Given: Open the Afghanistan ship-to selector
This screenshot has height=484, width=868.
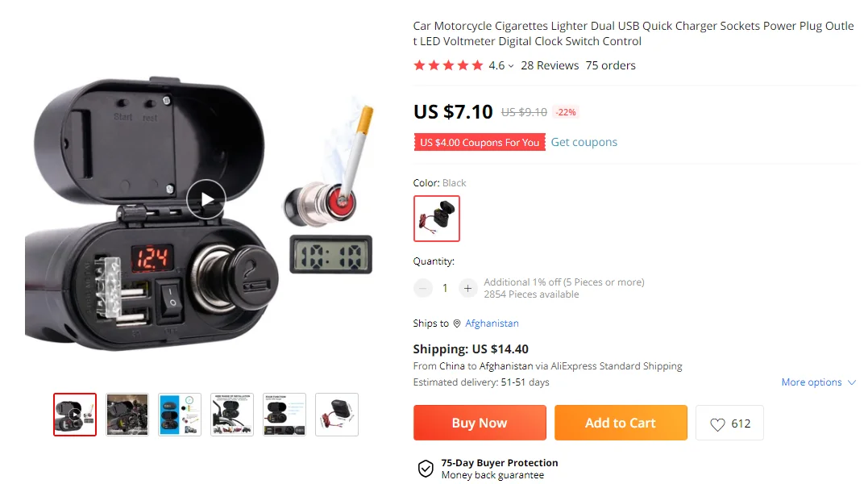Looking at the screenshot, I should coord(492,323).
